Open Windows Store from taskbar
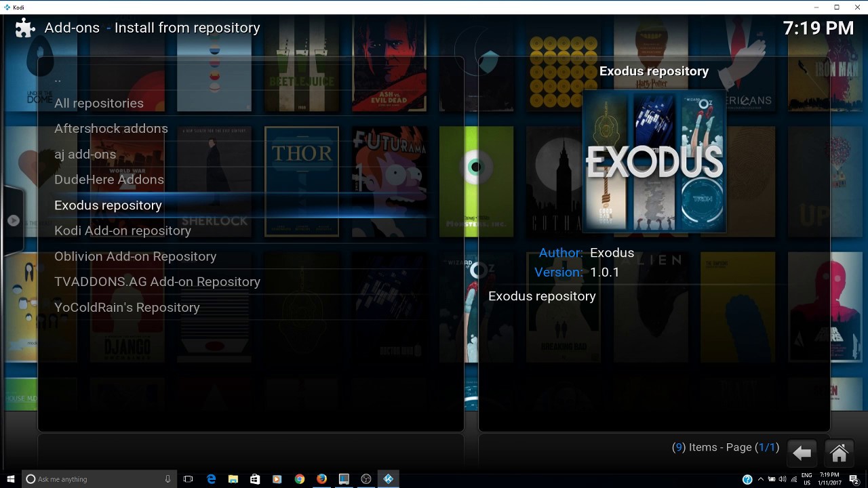This screenshot has height=488, width=868. [x=255, y=479]
